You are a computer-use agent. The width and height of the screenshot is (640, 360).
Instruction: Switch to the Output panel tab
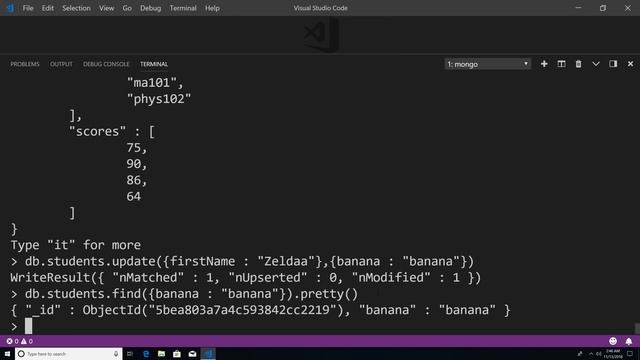[61, 64]
